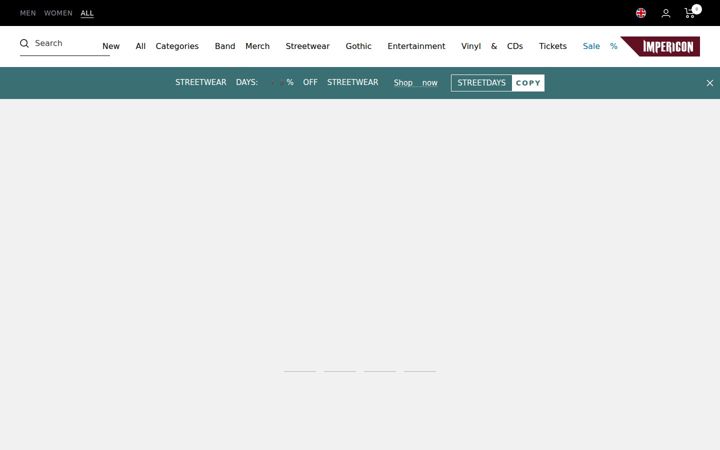Image resolution: width=720 pixels, height=450 pixels.
Task: Open the user account icon
Action: click(665, 13)
